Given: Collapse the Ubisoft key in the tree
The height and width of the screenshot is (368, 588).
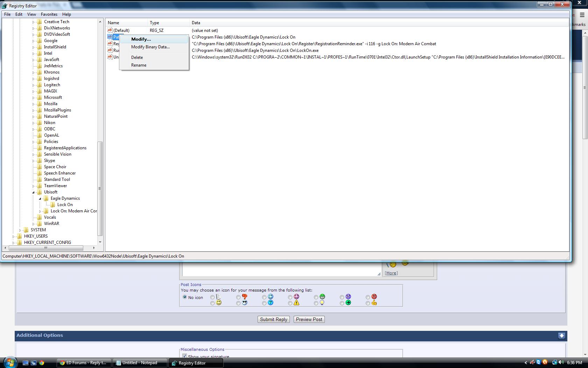Looking at the screenshot, I should (x=34, y=192).
